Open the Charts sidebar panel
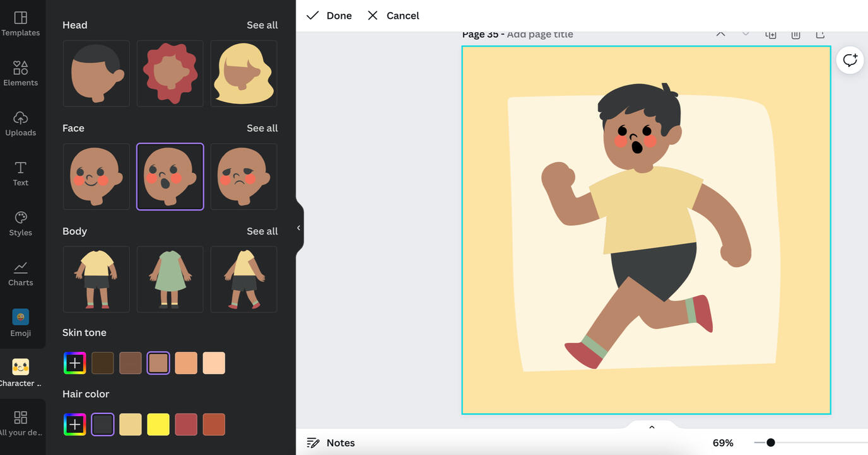The height and width of the screenshot is (455, 868). 20,274
